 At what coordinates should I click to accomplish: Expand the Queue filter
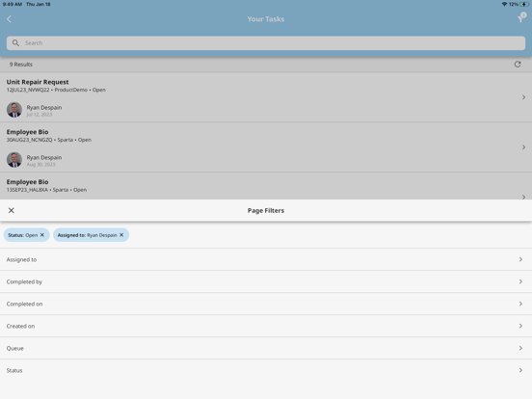coord(266,348)
